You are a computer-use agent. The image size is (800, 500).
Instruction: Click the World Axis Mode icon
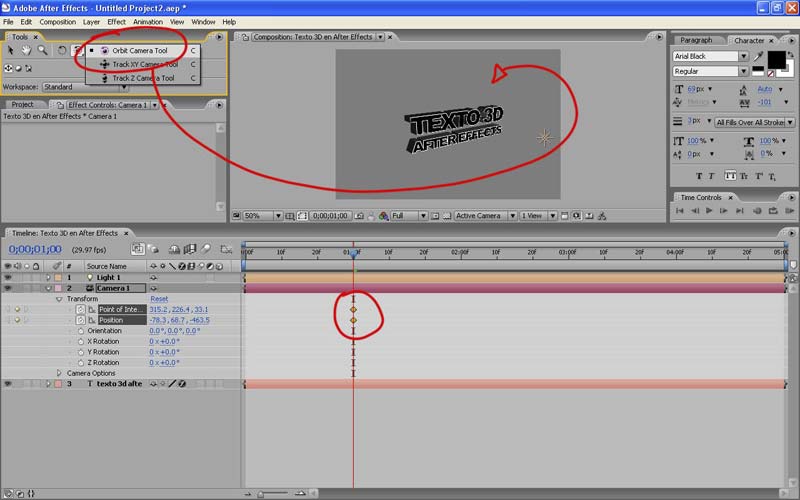(x=18, y=68)
